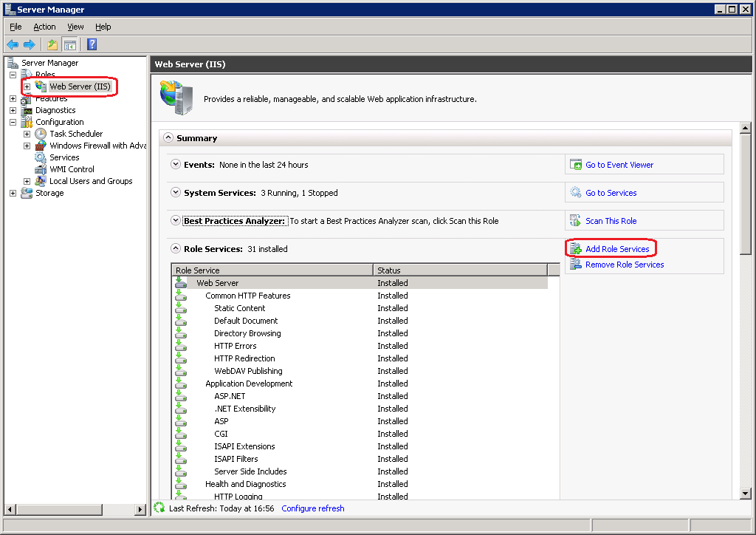The width and height of the screenshot is (756, 535).
Task: Click the Add Role Services link
Action: tap(618, 248)
